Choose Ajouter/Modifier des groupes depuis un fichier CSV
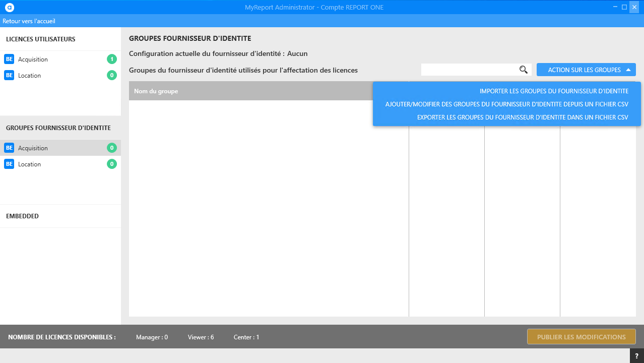 pyautogui.click(x=506, y=104)
